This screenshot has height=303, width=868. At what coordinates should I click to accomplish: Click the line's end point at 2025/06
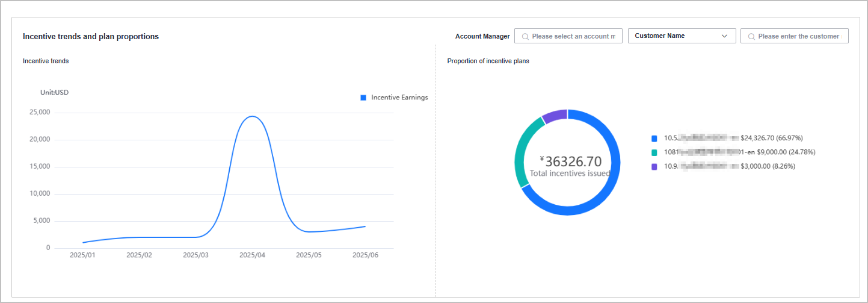365,226
